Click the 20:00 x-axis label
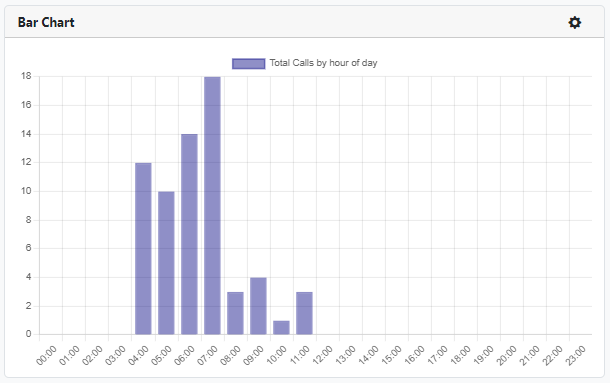Screen dimensions: 610x383 507,355
